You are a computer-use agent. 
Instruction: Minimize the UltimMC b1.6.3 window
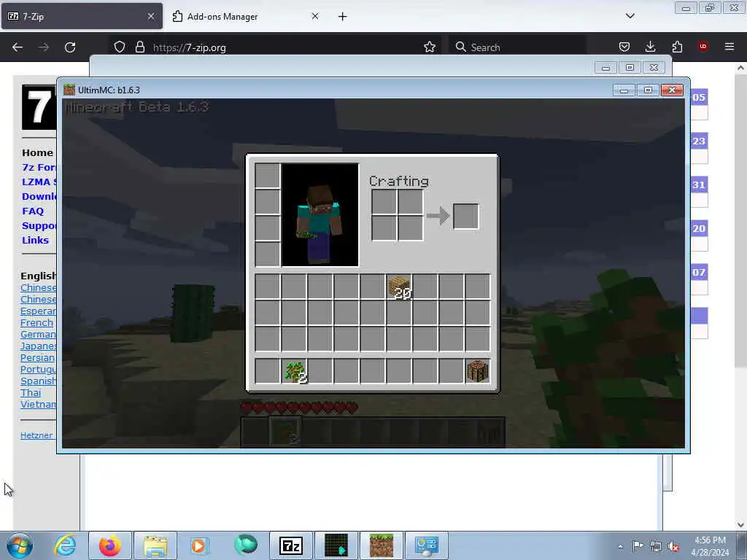click(x=624, y=90)
